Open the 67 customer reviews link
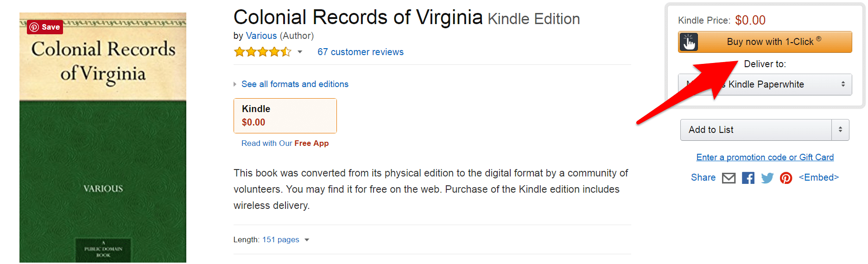 pos(360,52)
